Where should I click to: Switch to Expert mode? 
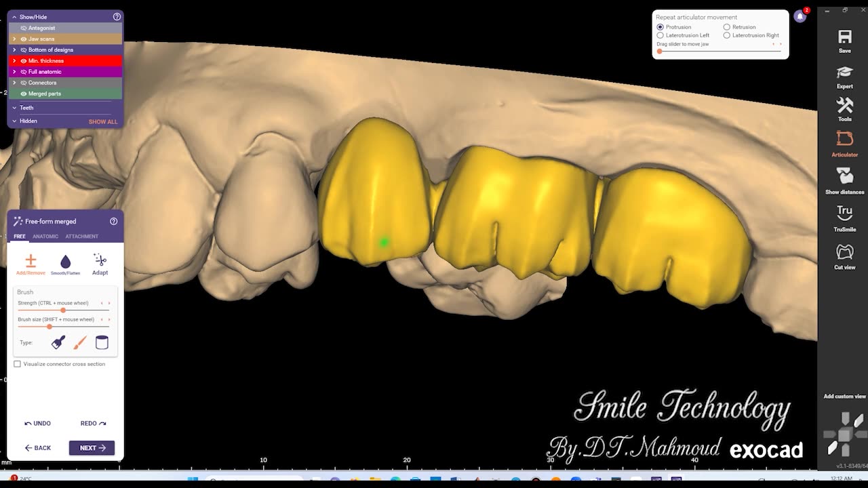(844, 77)
